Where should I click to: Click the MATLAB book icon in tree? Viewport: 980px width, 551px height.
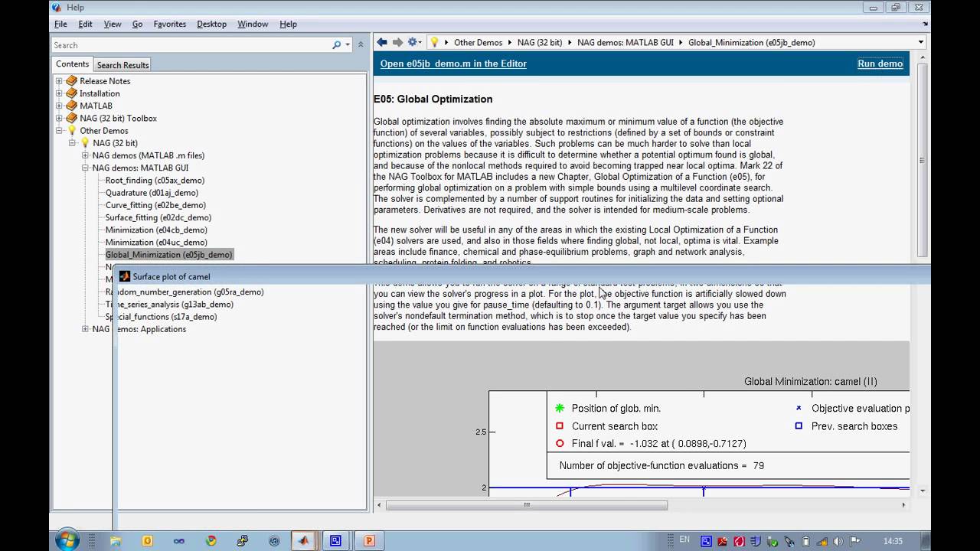click(71, 106)
